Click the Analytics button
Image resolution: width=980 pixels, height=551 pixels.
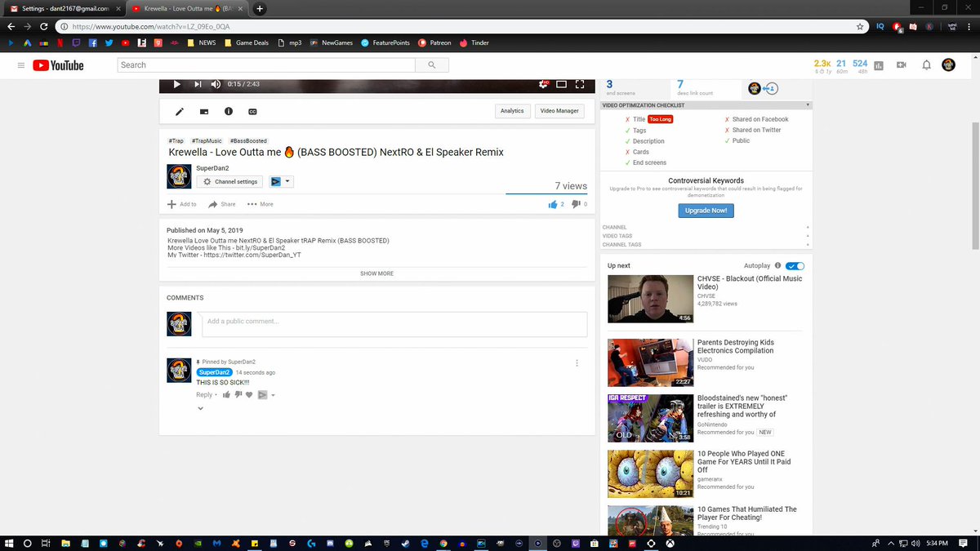[x=512, y=111]
